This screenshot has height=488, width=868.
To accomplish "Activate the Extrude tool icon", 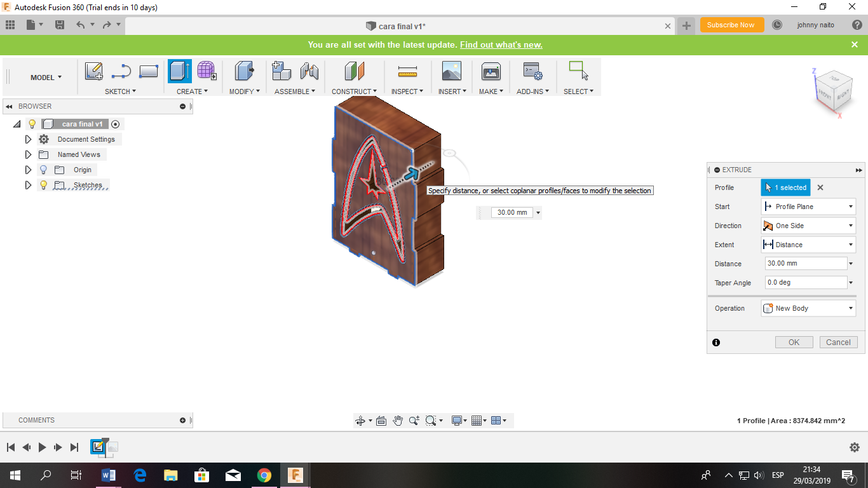I will 180,71.
